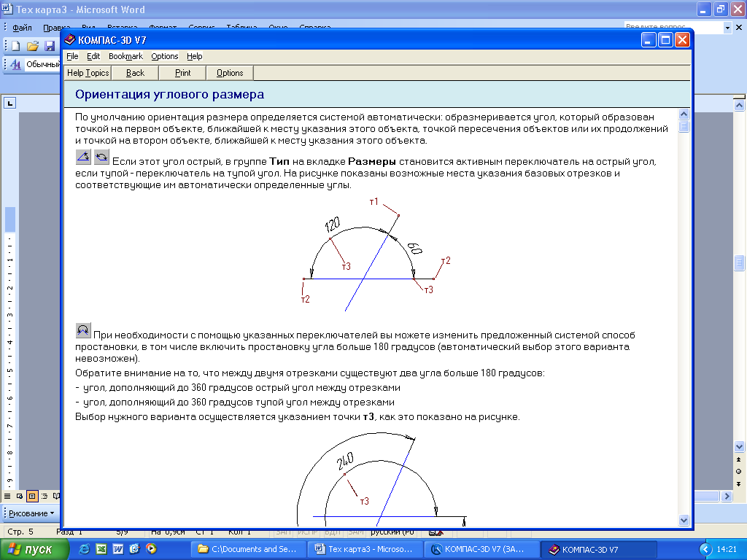Click the '120' angle label in first diagram
The width and height of the screenshot is (747, 560).
pos(333,224)
